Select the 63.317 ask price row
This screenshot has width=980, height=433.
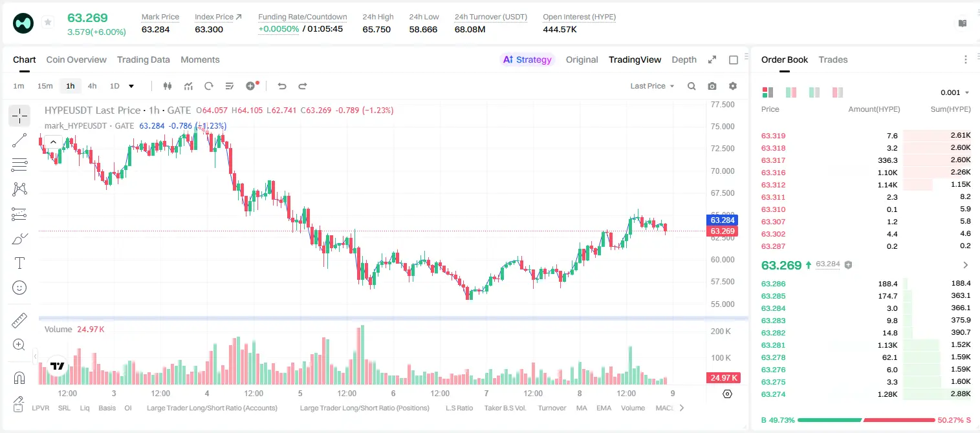pos(866,160)
